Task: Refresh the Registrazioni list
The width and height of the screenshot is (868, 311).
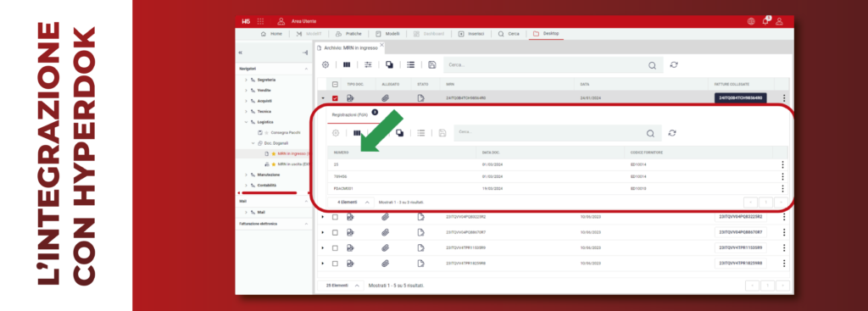Action: click(x=672, y=133)
